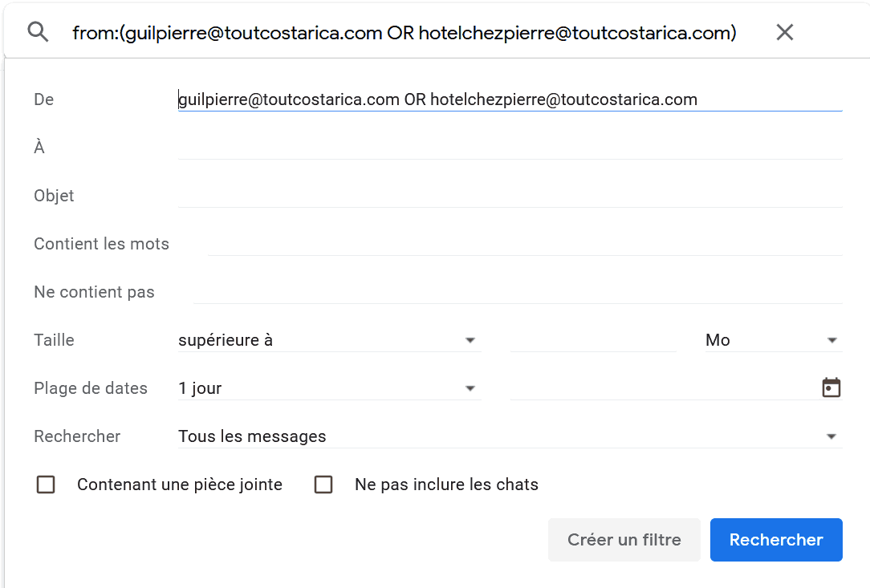
Task: Focus the 'De' sender field
Action: [x=510, y=99]
